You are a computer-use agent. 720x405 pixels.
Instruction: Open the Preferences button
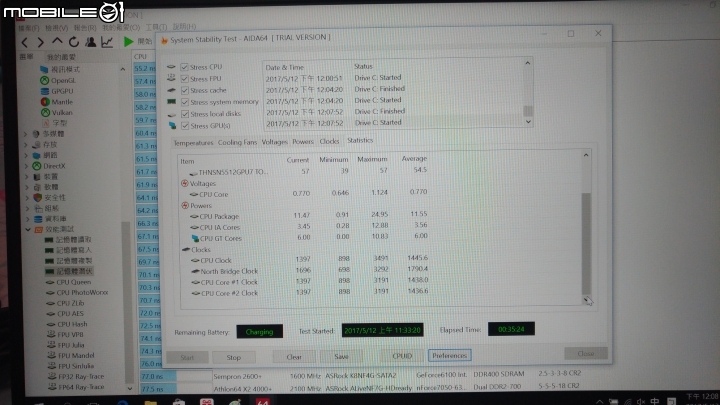(450, 355)
